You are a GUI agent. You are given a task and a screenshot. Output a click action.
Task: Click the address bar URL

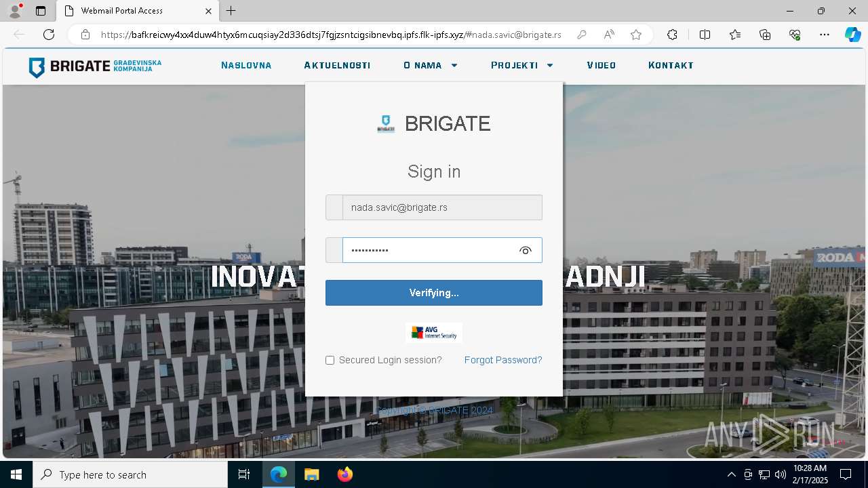[331, 35]
